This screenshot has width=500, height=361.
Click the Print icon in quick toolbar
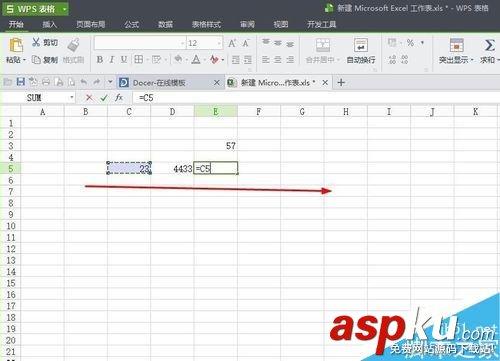pos(46,82)
